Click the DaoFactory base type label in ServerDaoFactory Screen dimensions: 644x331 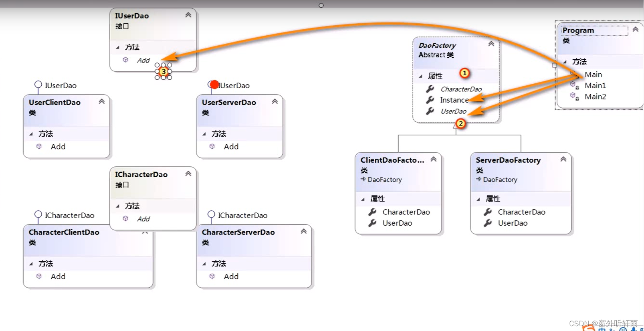pyautogui.click(x=500, y=180)
